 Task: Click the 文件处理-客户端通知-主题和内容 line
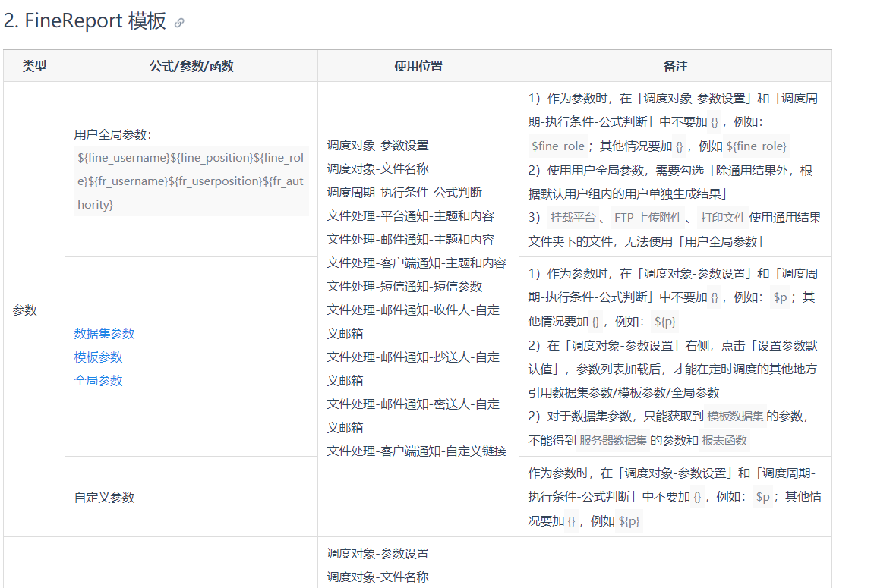click(x=416, y=263)
